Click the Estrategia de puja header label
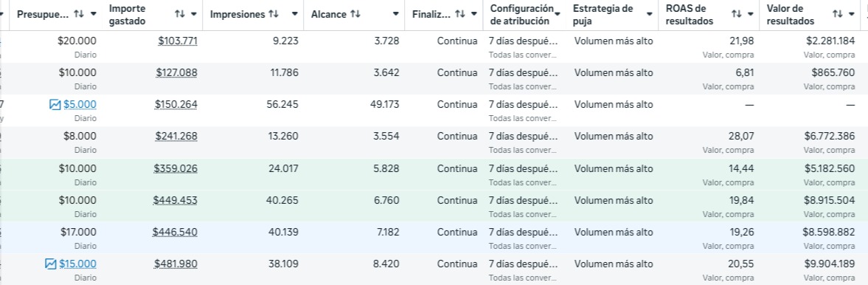 click(603, 14)
